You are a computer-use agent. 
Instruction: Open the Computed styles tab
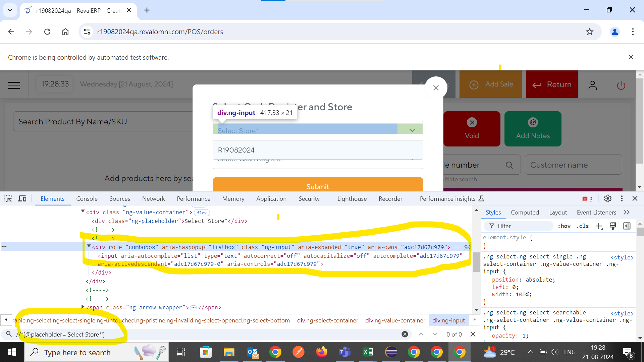pyautogui.click(x=525, y=213)
